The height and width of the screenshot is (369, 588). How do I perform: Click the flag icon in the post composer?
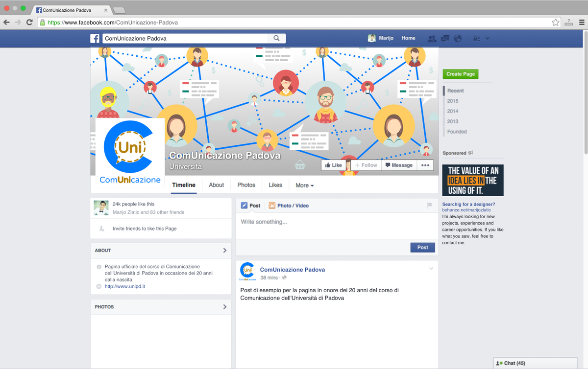[429, 206]
